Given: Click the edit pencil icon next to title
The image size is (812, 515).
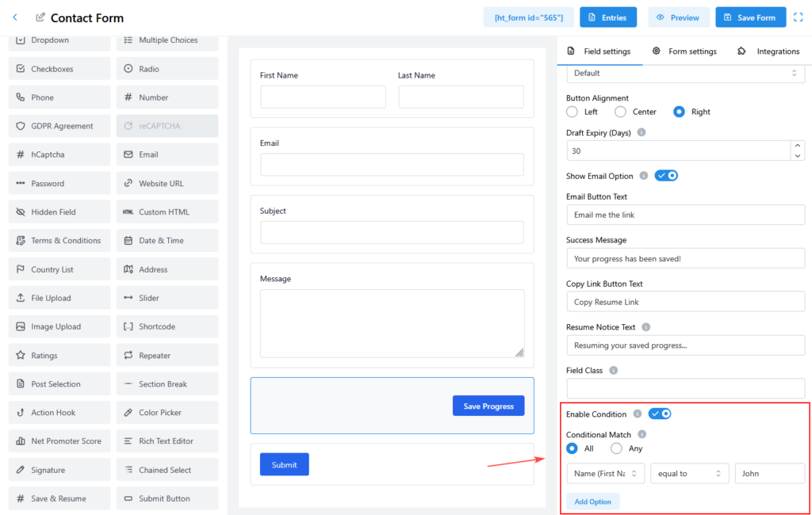Looking at the screenshot, I should (x=40, y=17).
